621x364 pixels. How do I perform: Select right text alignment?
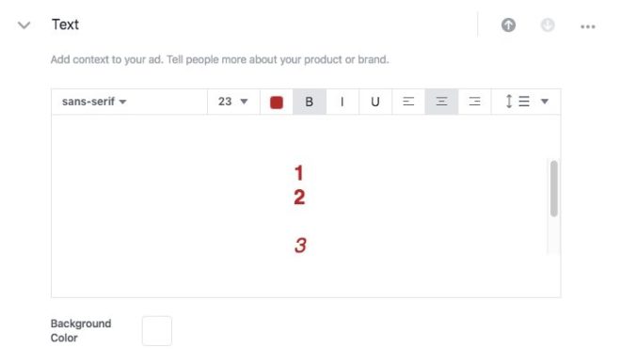[474, 102]
